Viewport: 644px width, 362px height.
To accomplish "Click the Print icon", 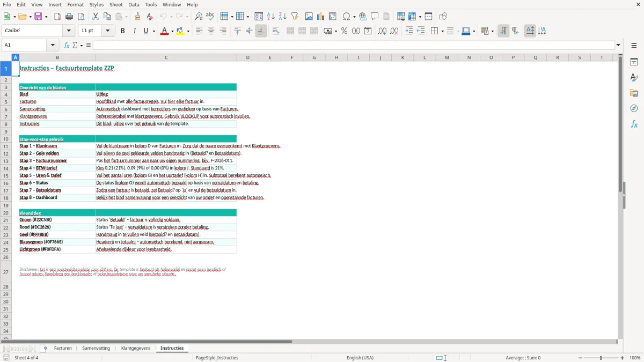I will click(69, 17).
